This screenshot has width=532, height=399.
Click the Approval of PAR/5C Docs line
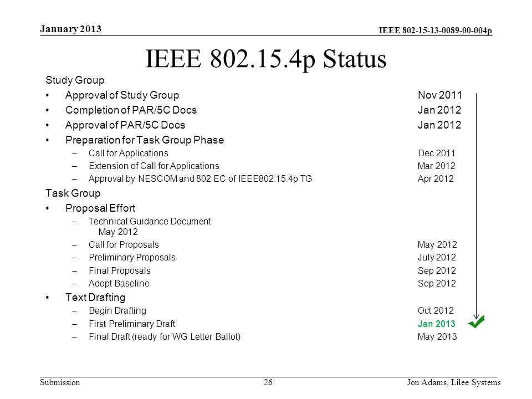click(125, 125)
